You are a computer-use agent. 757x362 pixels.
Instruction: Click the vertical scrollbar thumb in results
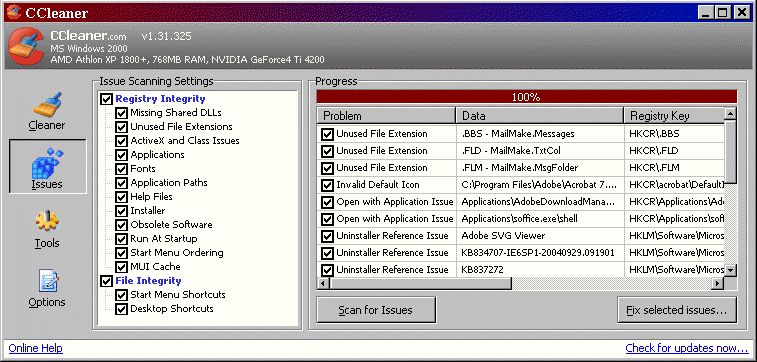click(x=731, y=152)
